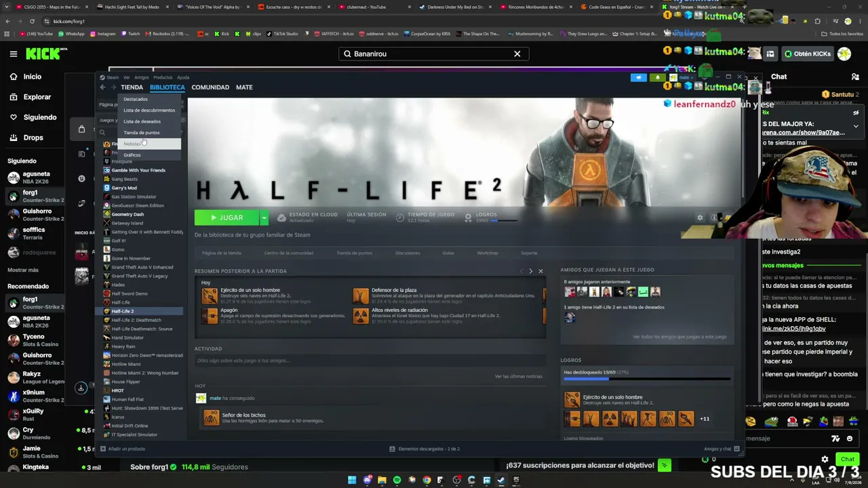Open the Windows Start button
868x488 pixels.
click(352, 480)
